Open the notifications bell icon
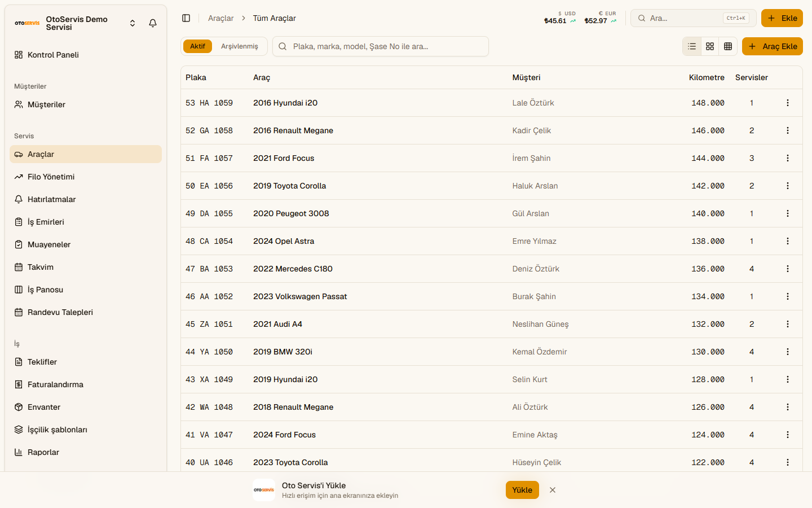Image resolution: width=812 pixels, height=508 pixels. coord(153,23)
